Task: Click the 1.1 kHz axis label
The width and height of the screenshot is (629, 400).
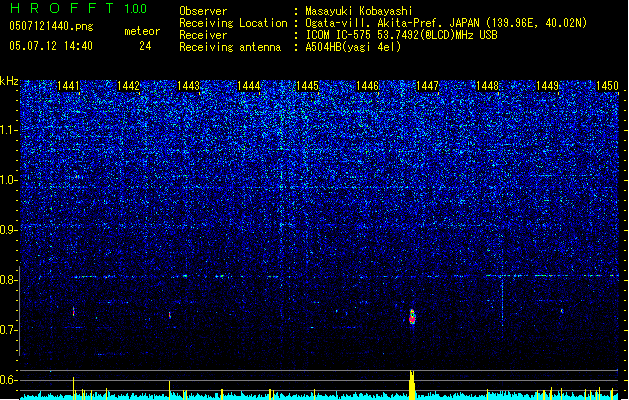Action: point(9,130)
